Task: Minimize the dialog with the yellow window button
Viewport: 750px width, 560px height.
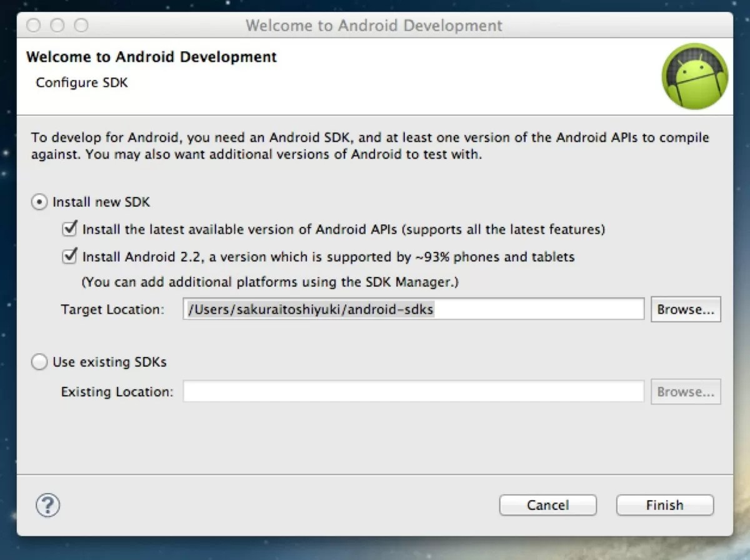Action: [x=57, y=26]
